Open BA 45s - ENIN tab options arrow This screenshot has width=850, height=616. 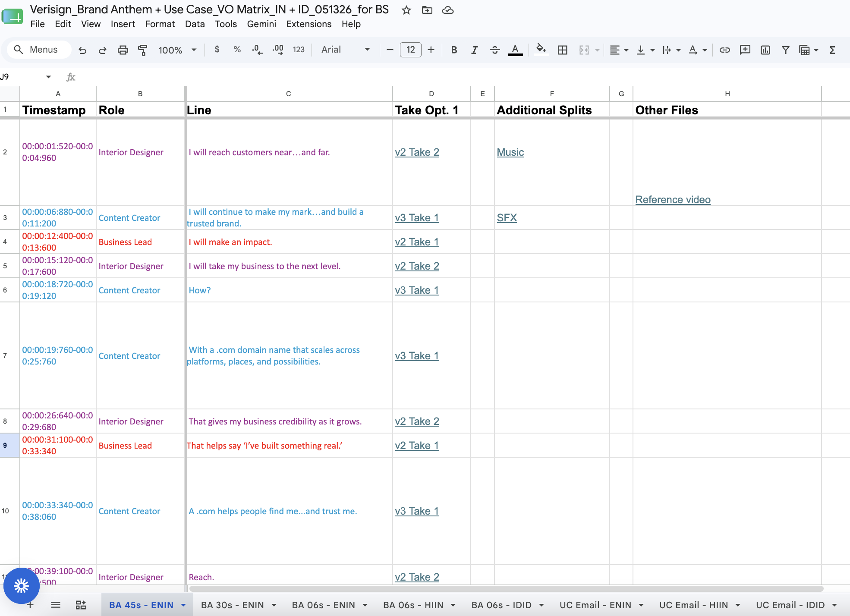[x=183, y=605]
